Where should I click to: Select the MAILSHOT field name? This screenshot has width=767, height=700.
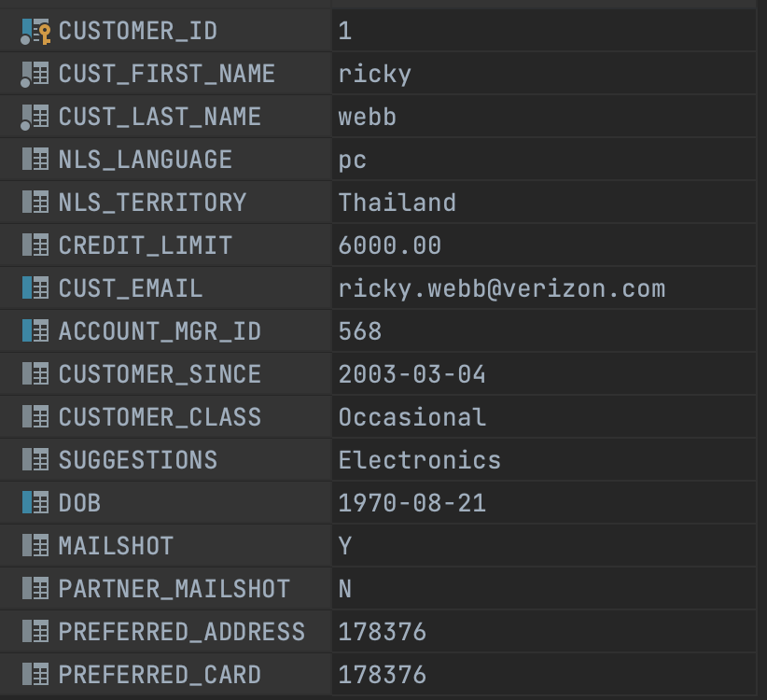coord(116,546)
